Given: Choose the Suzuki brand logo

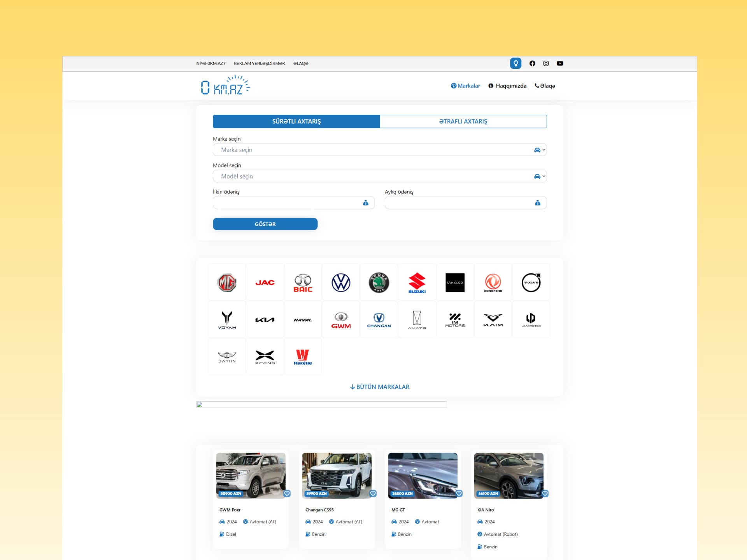Looking at the screenshot, I should 417,282.
